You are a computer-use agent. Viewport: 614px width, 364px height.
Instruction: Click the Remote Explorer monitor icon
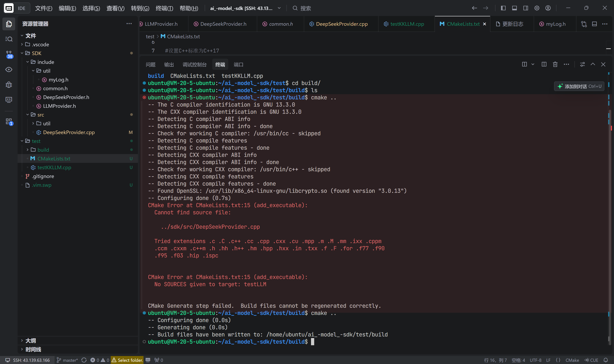point(9,100)
